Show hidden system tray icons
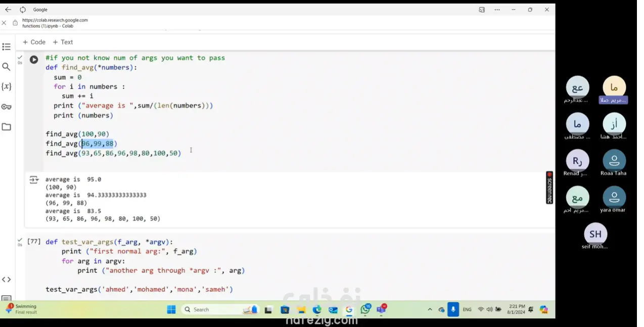This screenshot has width=644, height=327. coord(430,309)
